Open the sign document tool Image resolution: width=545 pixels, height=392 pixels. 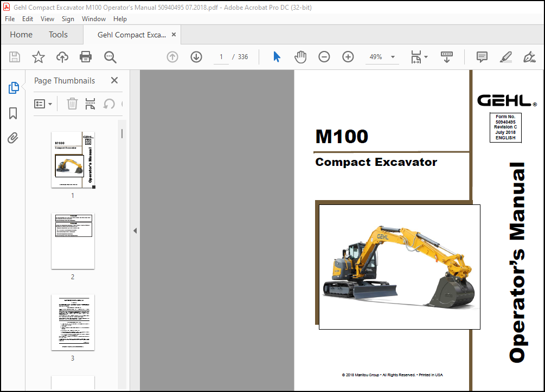tap(529, 56)
